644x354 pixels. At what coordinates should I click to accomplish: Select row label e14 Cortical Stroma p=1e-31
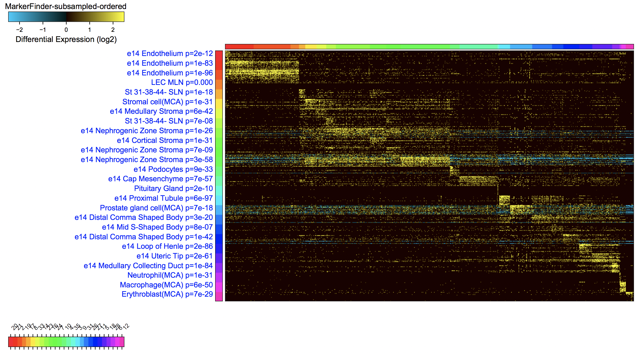tap(165, 140)
